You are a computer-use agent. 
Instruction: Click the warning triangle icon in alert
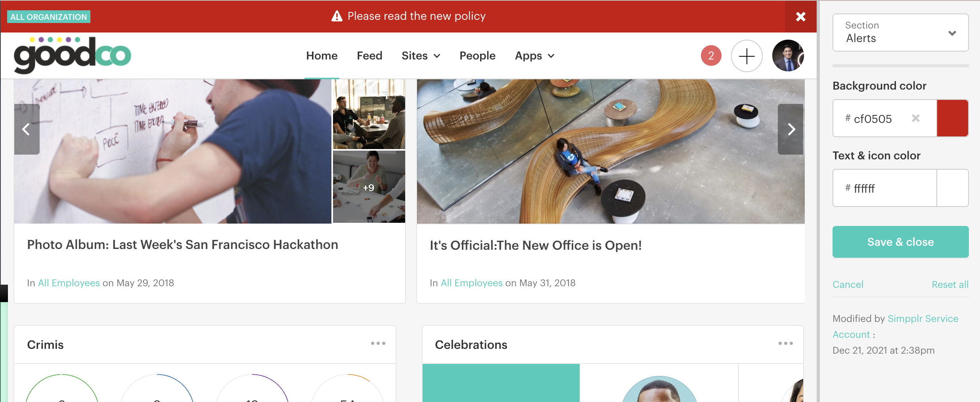pos(337,16)
